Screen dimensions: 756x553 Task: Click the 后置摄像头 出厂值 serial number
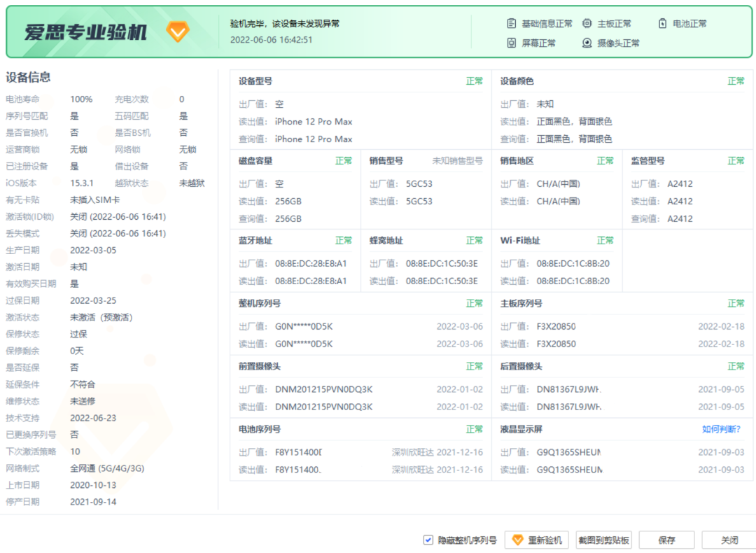[x=569, y=389]
